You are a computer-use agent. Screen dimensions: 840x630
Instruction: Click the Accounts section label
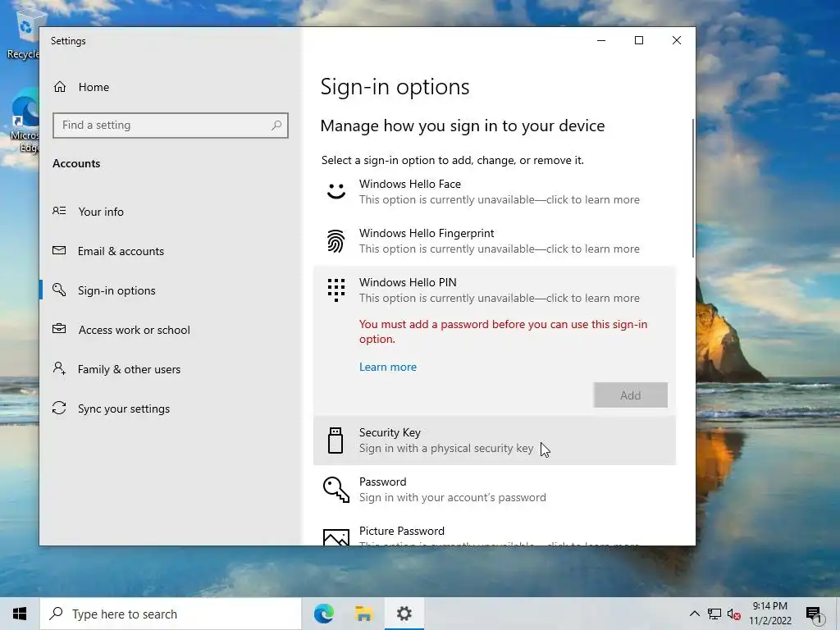76,163
